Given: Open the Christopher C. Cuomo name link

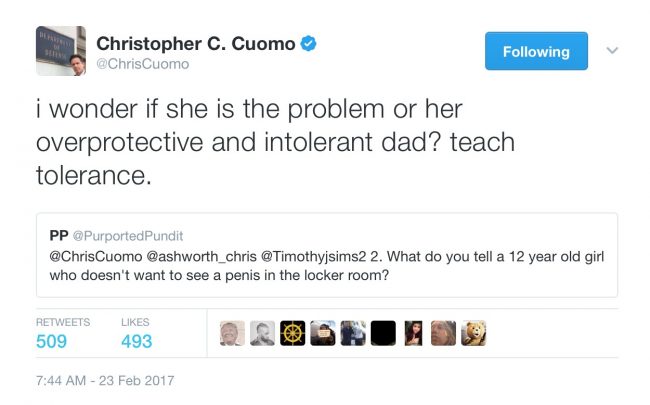Looking at the screenshot, I should (196, 44).
